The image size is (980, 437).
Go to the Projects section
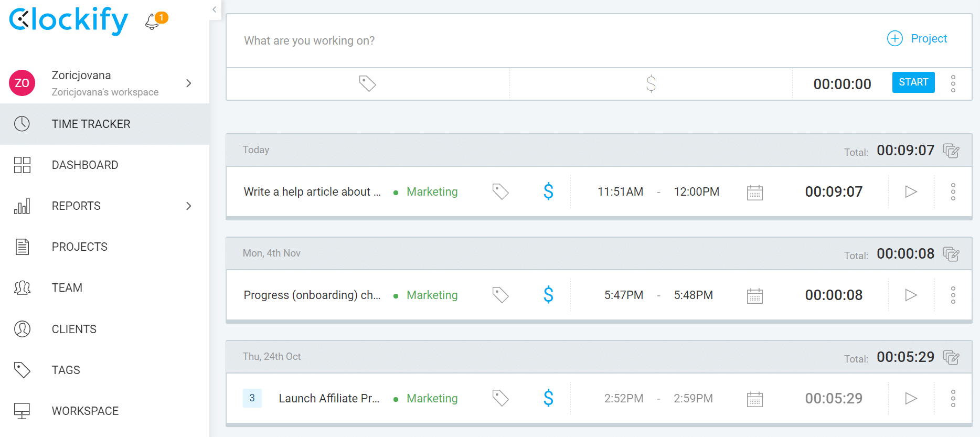click(x=79, y=247)
